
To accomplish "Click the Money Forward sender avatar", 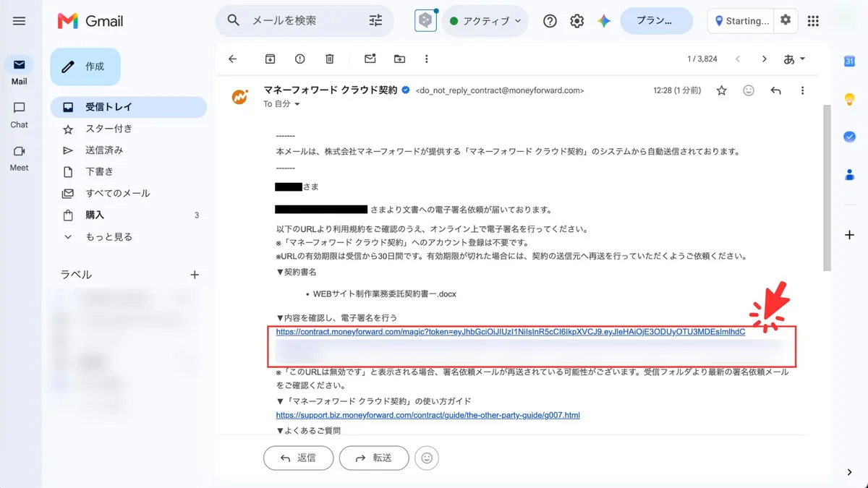I will click(x=240, y=96).
